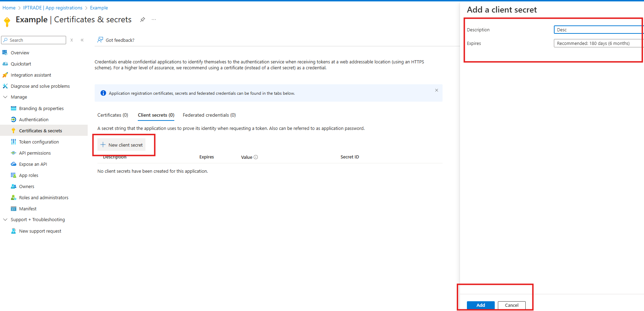Click the Token configuration bars icon
Screen dimensions: 644x311
tap(14, 142)
